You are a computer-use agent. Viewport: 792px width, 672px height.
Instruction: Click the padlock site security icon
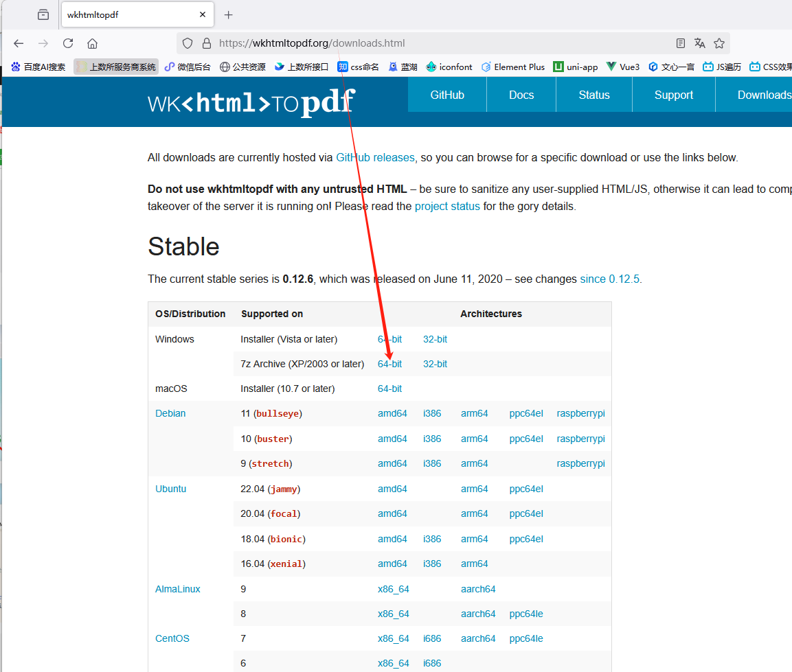pos(207,43)
